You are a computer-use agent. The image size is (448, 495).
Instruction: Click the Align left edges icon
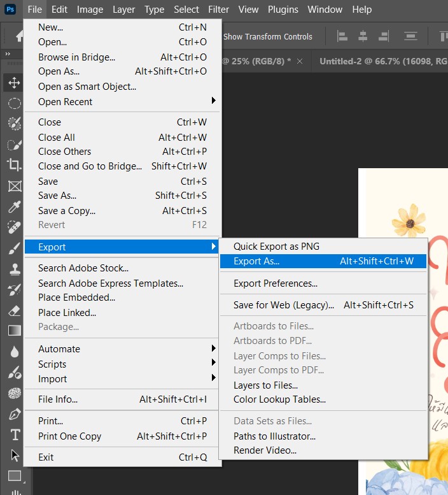(342, 36)
